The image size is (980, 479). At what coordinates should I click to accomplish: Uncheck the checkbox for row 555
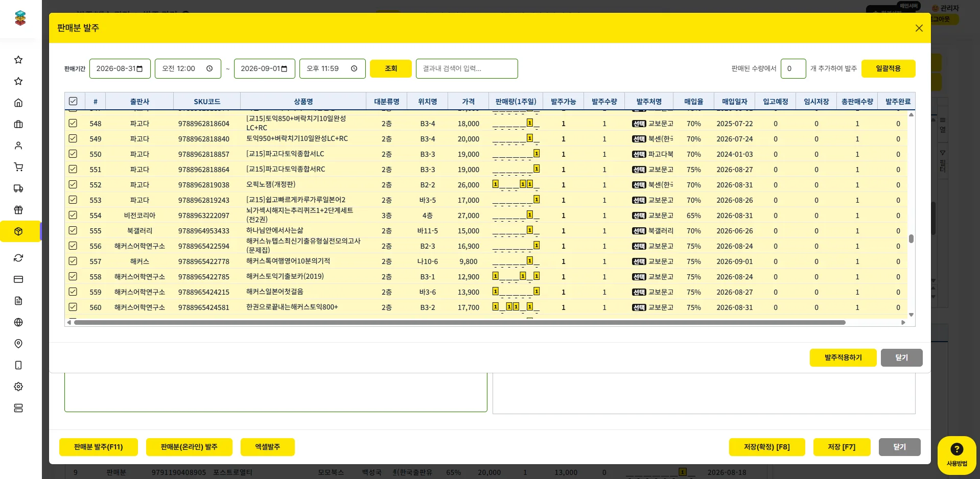click(x=73, y=230)
